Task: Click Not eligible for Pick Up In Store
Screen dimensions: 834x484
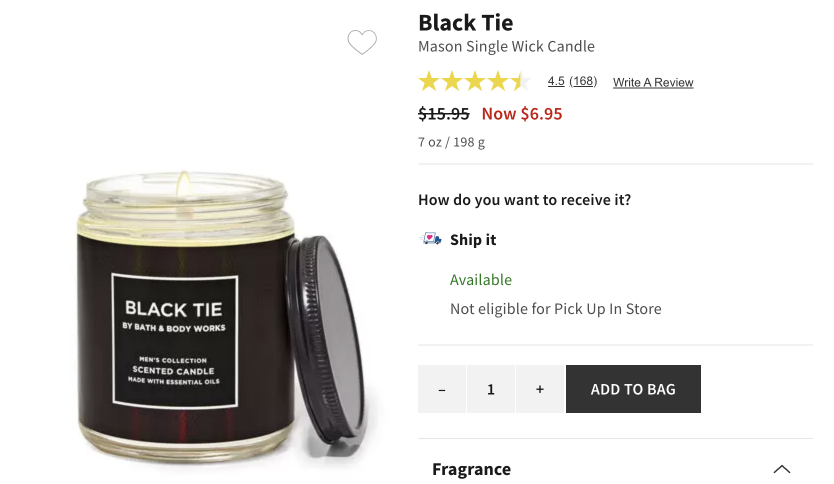Action: point(555,309)
